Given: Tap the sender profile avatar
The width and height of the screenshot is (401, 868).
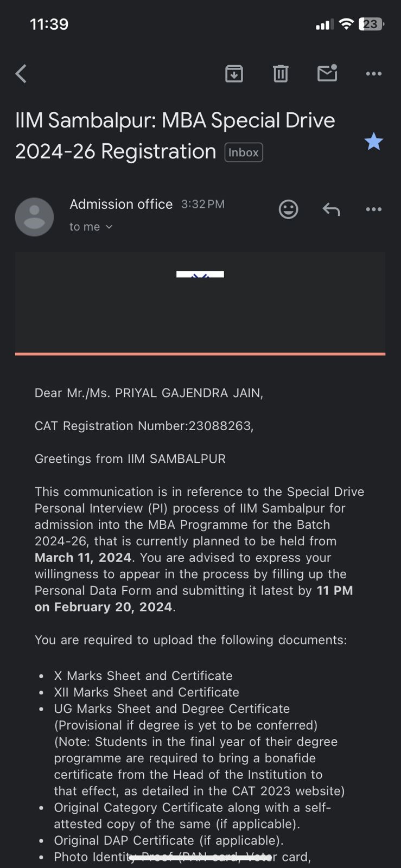Looking at the screenshot, I should [34, 216].
